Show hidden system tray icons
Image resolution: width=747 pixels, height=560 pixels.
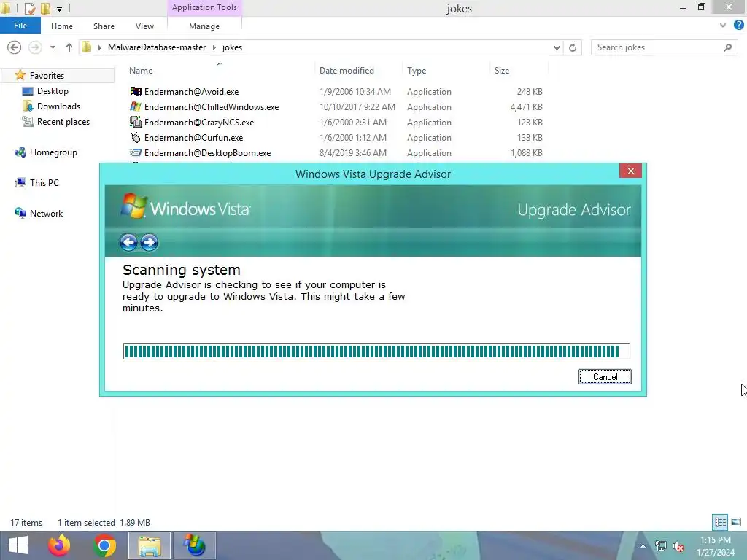(643, 546)
